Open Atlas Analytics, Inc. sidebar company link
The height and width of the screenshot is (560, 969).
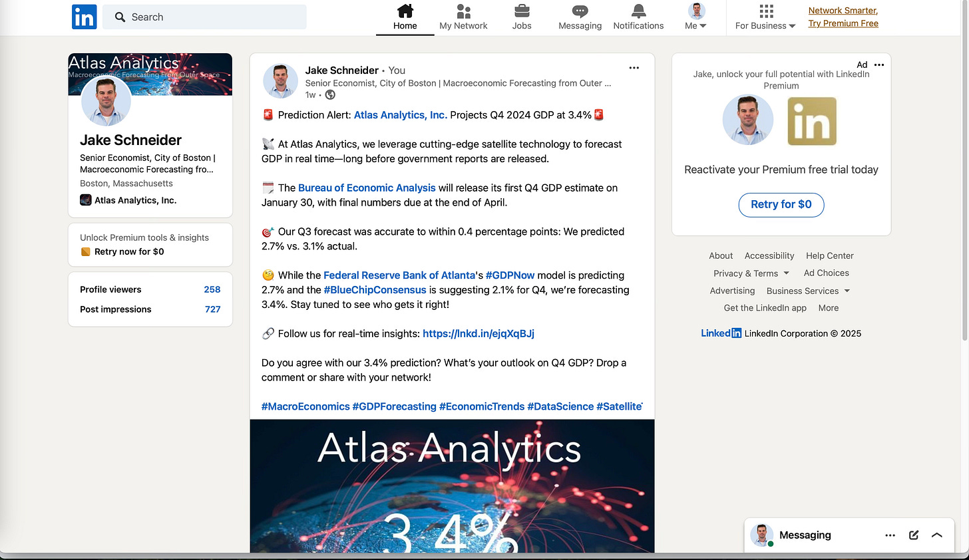(x=135, y=200)
